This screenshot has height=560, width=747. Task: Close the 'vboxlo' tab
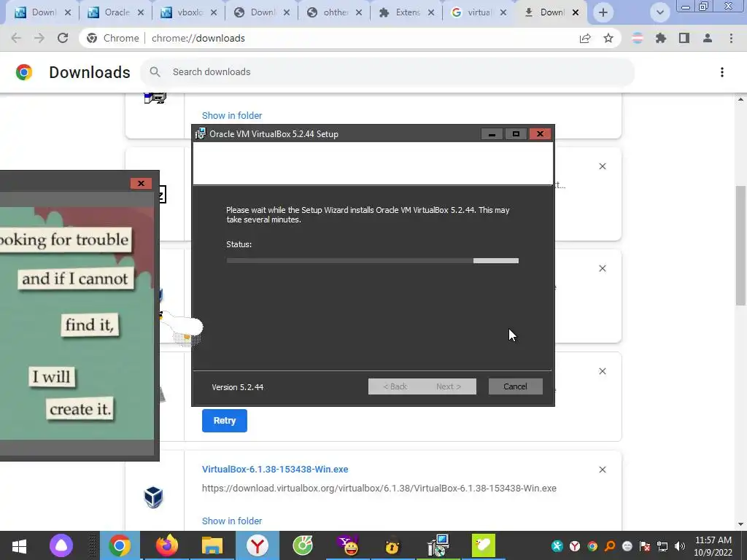(214, 12)
